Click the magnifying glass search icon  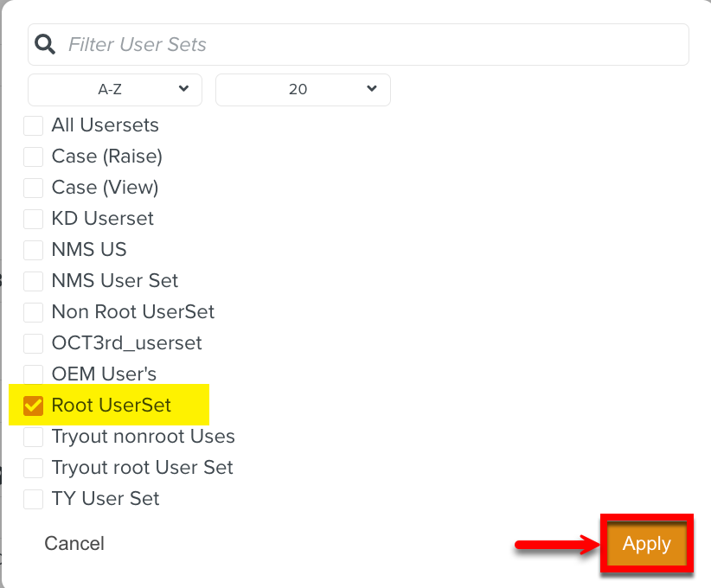(46, 44)
